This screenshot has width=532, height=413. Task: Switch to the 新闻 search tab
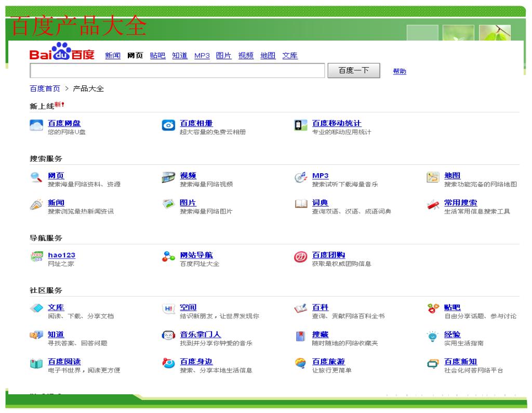[x=113, y=55]
